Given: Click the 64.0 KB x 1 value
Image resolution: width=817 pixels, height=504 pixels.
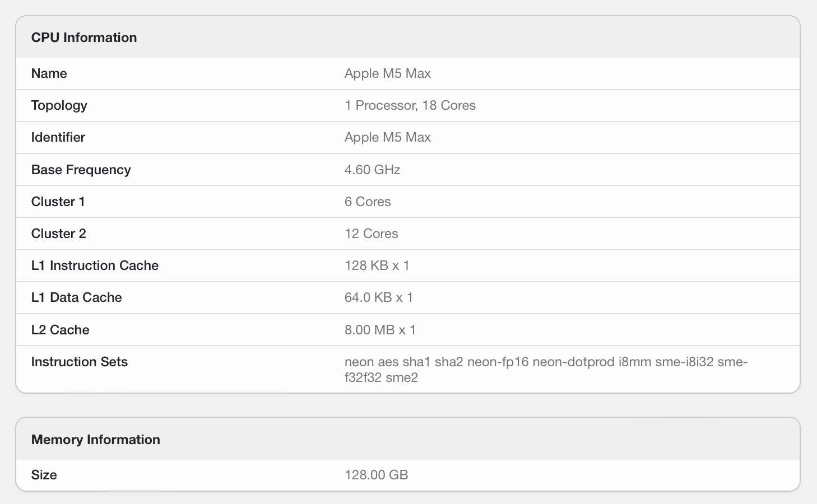Looking at the screenshot, I should point(378,297).
